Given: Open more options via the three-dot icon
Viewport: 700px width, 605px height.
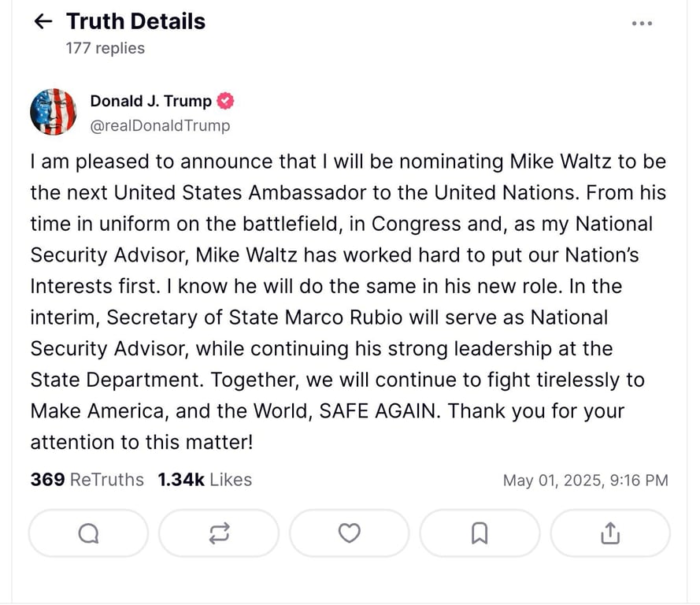Looking at the screenshot, I should [x=642, y=24].
